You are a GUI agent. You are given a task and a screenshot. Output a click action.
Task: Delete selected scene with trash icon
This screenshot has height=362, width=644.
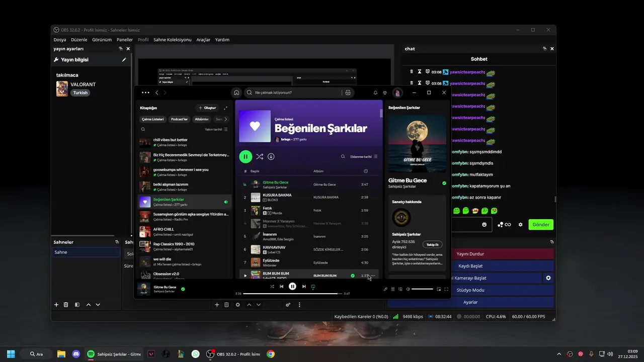(66, 305)
